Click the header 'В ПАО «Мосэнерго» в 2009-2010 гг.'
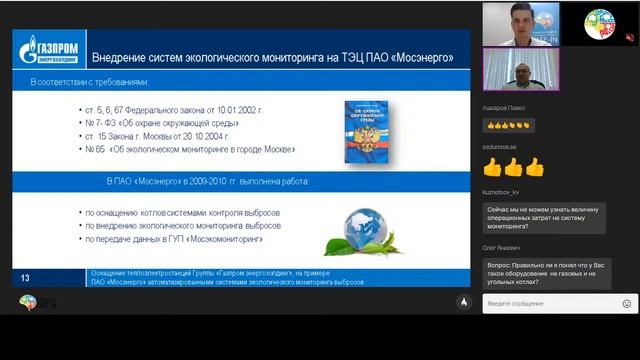The height and width of the screenshot is (360, 640). tap(207, 181)
